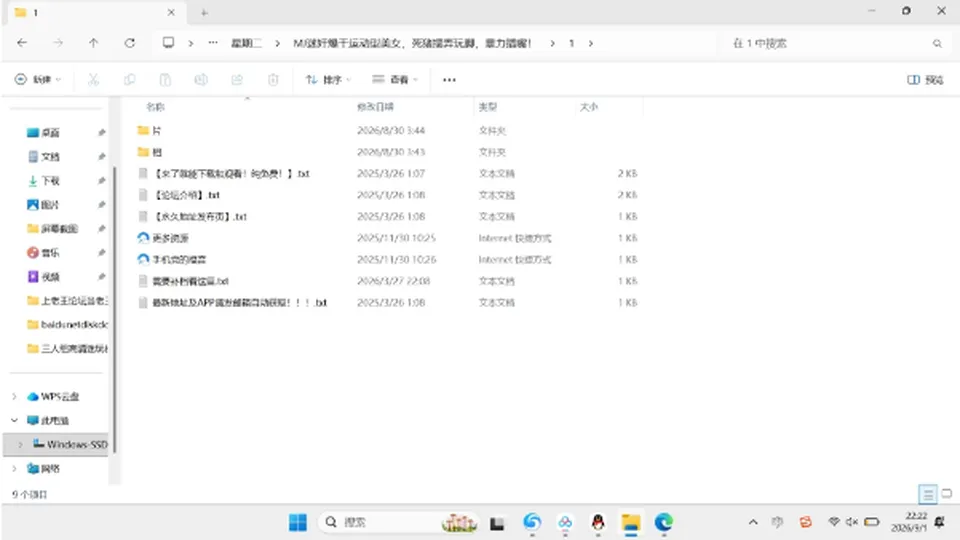Open the 排序 sort dropdown
Screen dimensions: 960x540
point(328,80)
